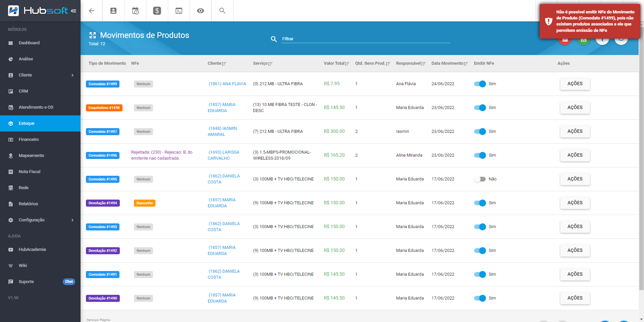This screenshot has width=644, height=322.
Task: Export to PDF with the red circle button
Action: (565, 41)
